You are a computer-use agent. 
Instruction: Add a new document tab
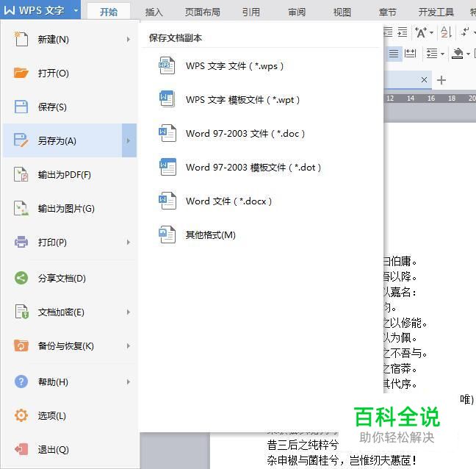point(441,80)
